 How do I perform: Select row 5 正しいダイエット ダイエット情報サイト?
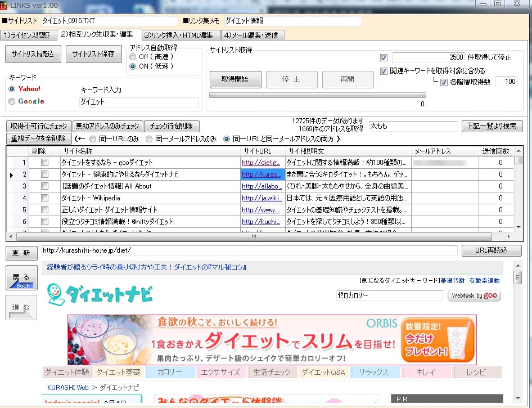[260, 210]
